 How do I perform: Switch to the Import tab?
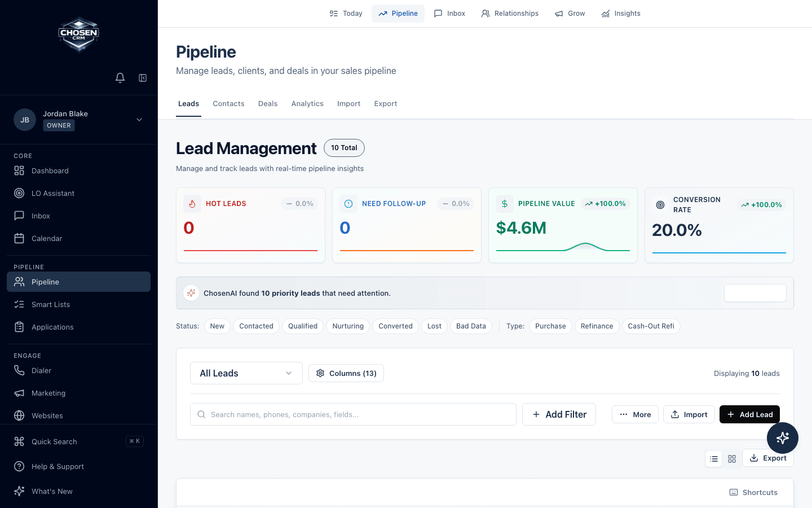pos(348,104)
